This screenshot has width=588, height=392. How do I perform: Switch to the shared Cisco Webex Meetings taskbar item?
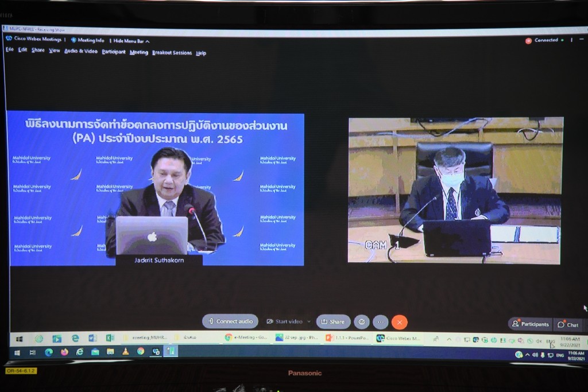tap(399, 339)
